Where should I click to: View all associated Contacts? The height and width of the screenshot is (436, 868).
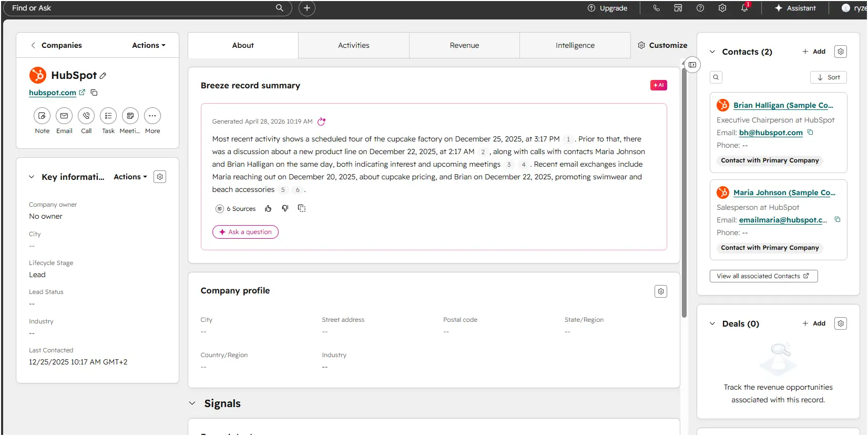763,276
